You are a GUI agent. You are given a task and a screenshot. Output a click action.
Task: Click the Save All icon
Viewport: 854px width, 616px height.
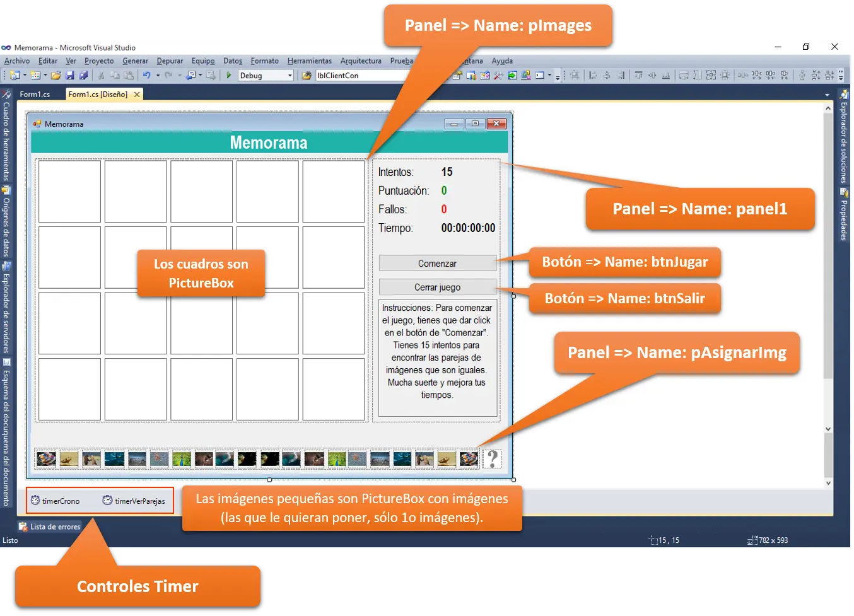(83, 76)
